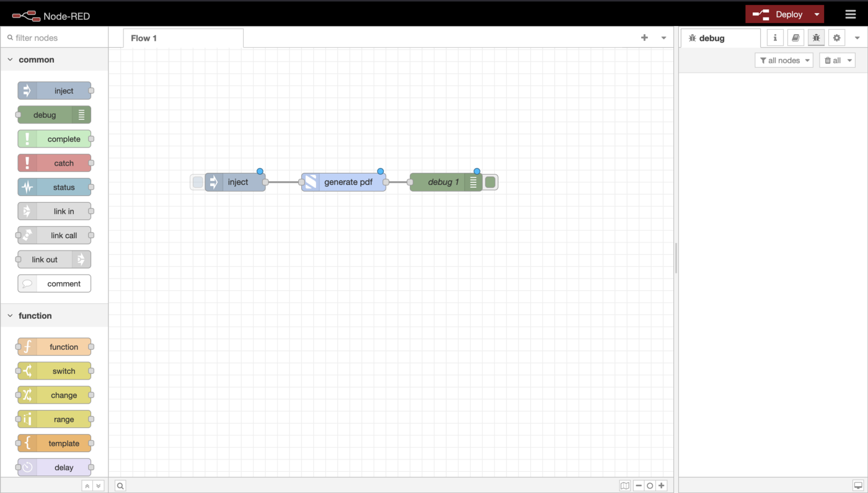
Task: Open debug window in new window icon
Action: coord(858,486)
